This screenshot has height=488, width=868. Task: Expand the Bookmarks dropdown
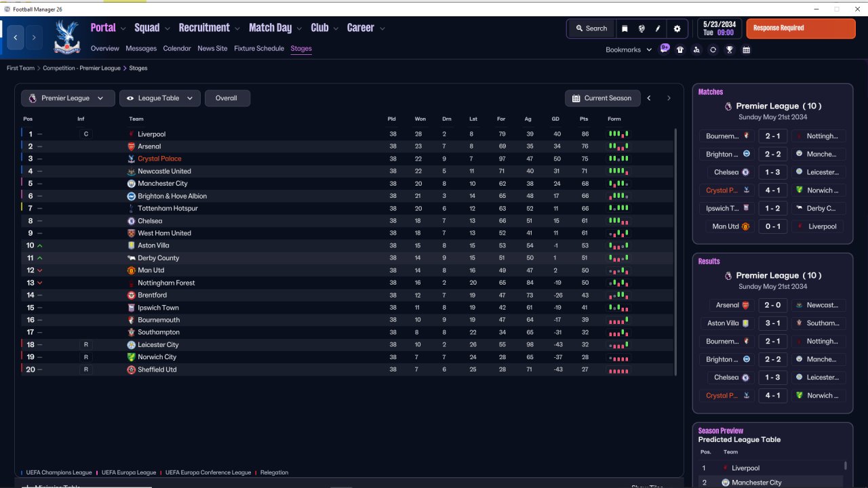click(x=629, y=49)
